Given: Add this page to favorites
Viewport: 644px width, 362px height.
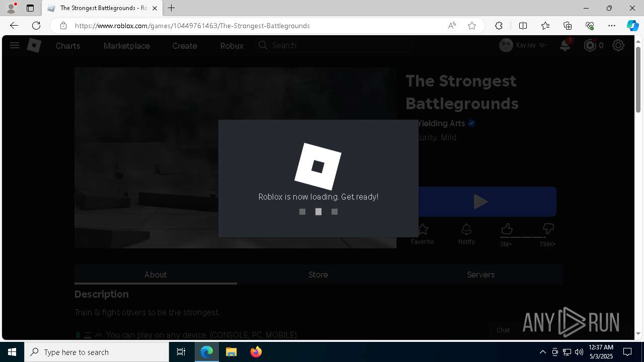Looking at the screenshot, I should pyautogui.click(x=472, y=26).
